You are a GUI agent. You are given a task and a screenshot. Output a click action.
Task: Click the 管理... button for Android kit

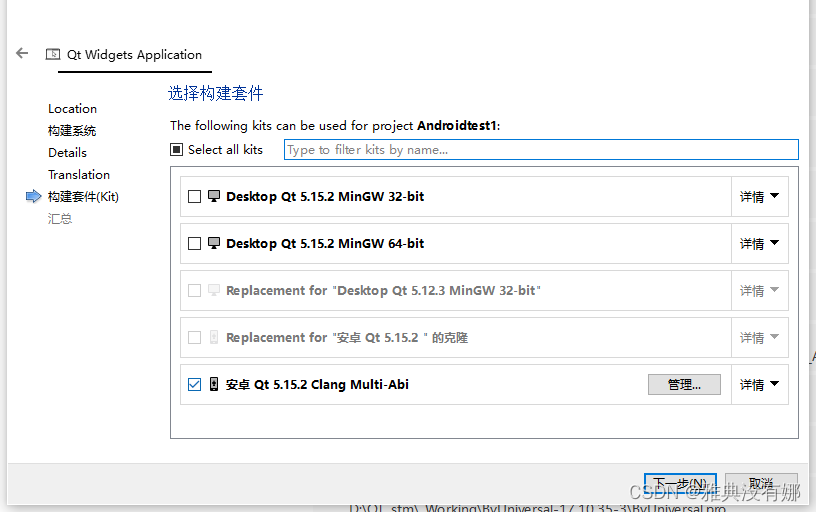click(684, 385)
